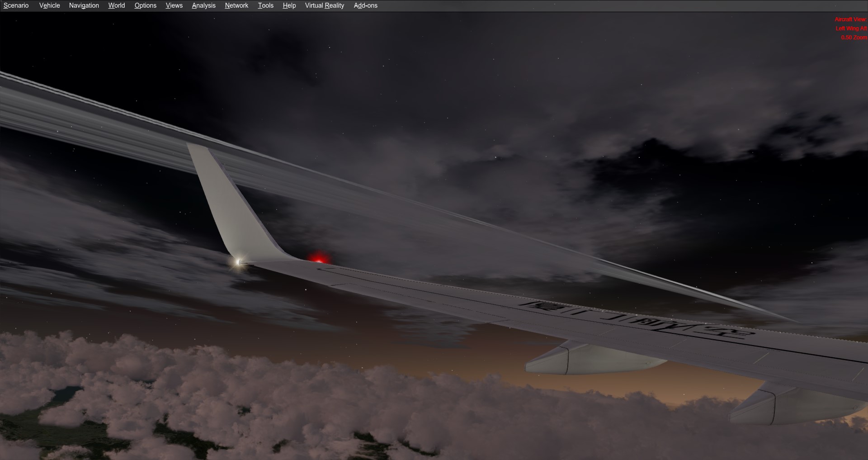
Task: Open the Network menu
Action: [x=236, y=5]
